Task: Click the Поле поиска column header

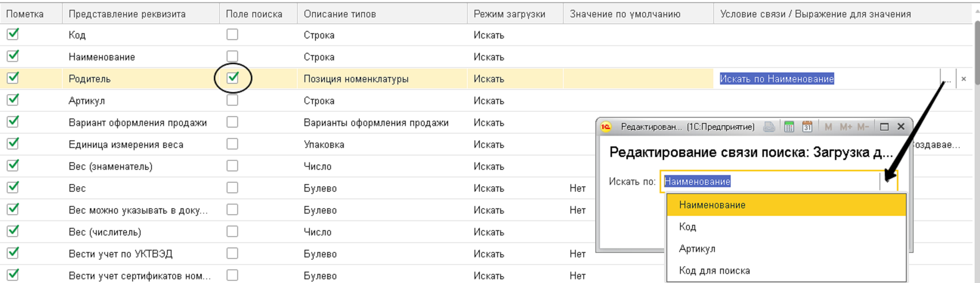Action: coord(258,14)
